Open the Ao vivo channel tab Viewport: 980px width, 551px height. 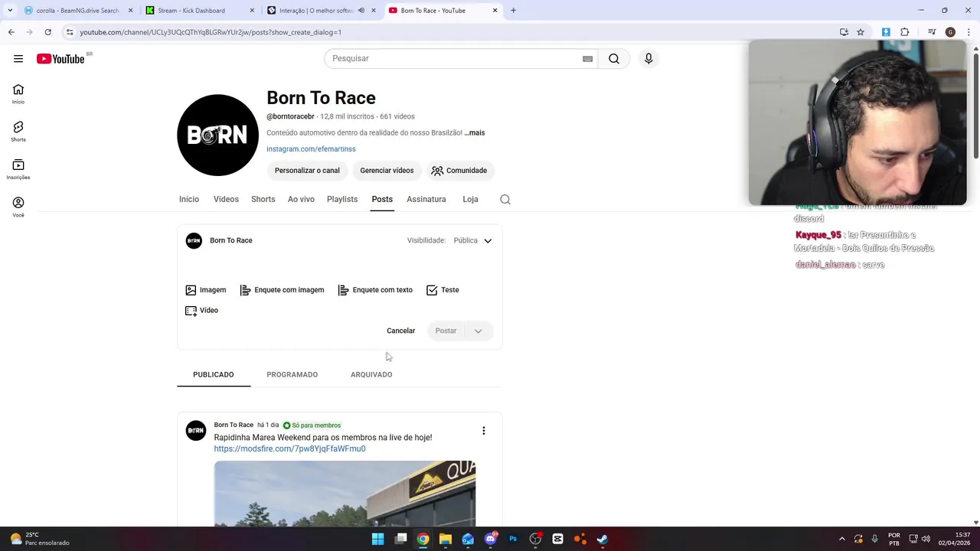coord(301,200)
